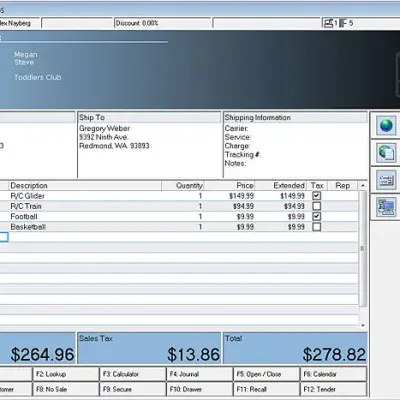Click the $94.99 value in the Price column

click(243, 206)
